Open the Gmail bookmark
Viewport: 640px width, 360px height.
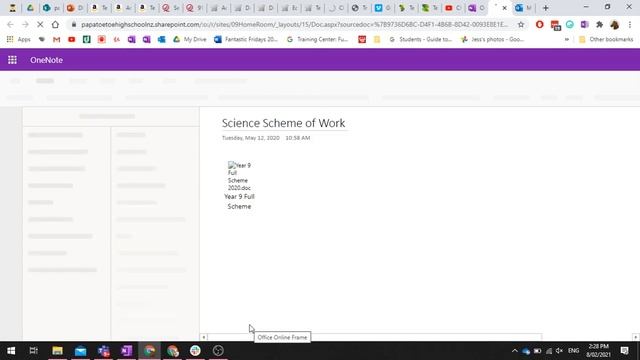[x=56, y=40]
